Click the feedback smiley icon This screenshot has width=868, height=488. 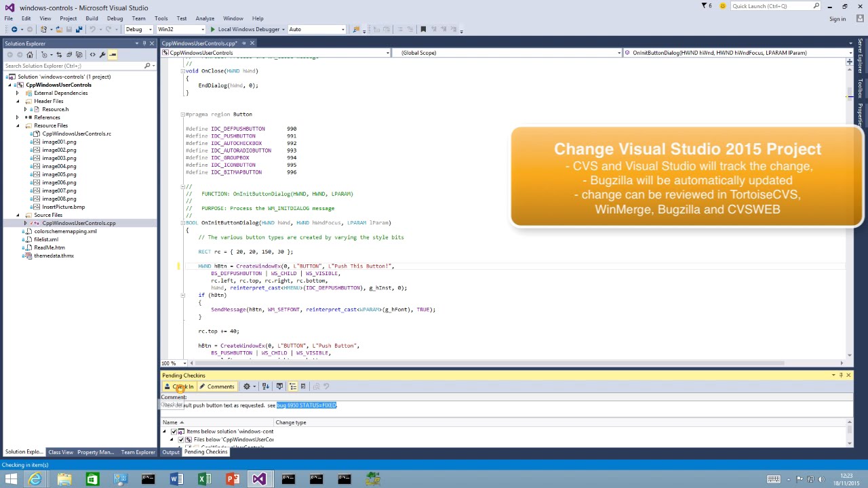tap(723, 5)
